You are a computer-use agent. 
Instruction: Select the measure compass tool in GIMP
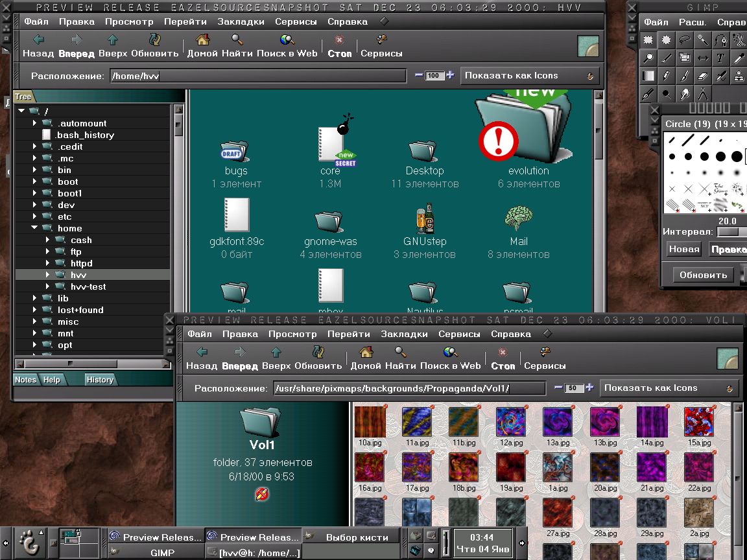point(702,94)
